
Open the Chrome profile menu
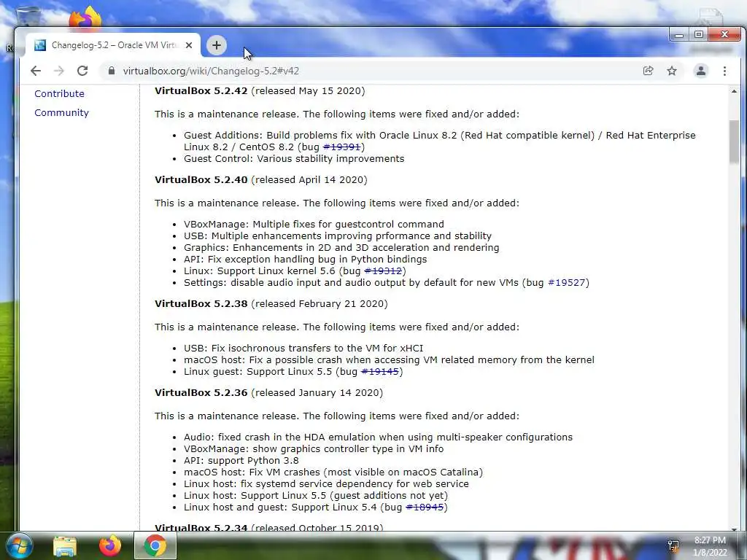[701, 71]
